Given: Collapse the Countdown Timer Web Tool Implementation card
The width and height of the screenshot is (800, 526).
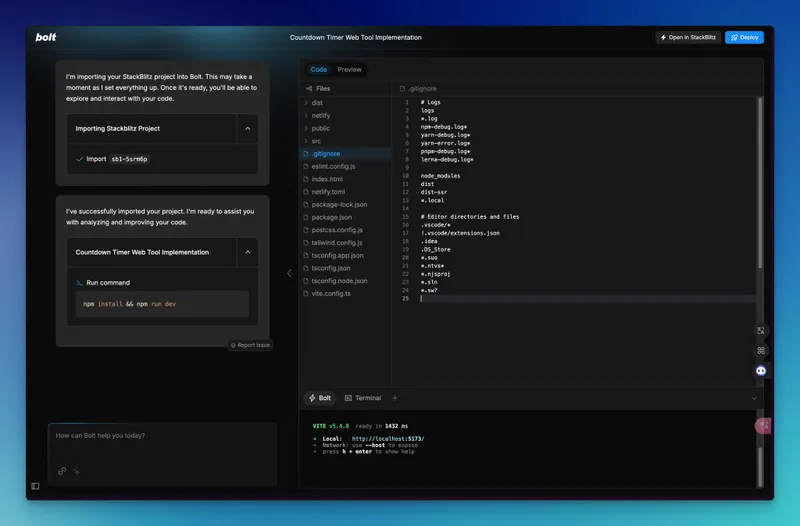Looking at the screenshot, I should click(x=247, y=252).
